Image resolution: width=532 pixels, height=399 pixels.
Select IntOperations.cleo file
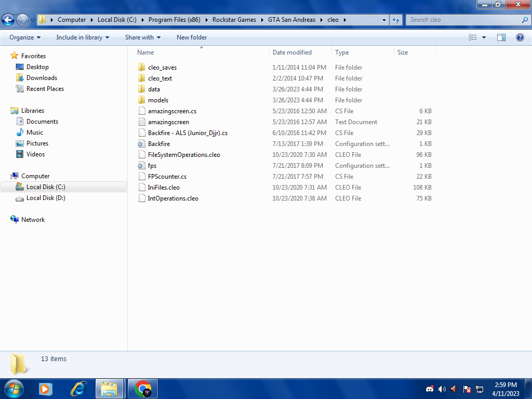pyautogui.click(x=173, y=198)
